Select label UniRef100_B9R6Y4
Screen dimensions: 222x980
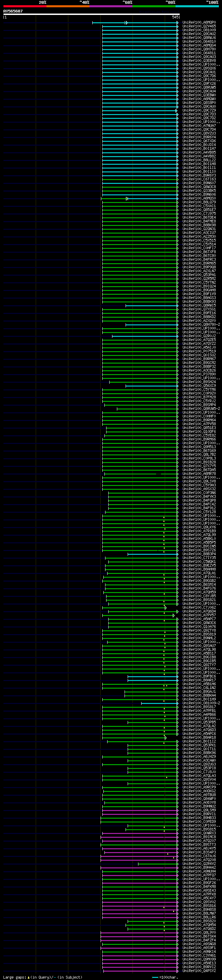[x=199, y=137]
